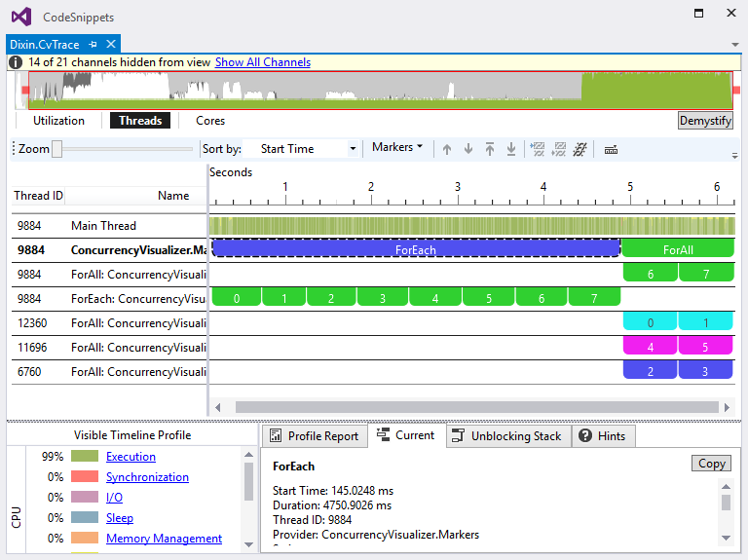Screen dimensions: 748x560
Task: Click the measure ruler toolbar icon
Action: pyautogui.click(x=611, y=150)
